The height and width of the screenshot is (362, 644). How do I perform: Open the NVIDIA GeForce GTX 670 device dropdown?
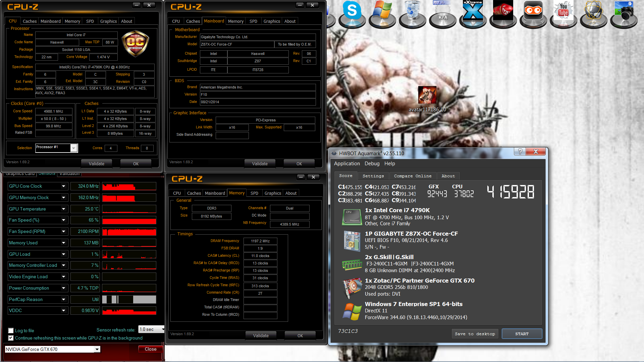[97, 349]
